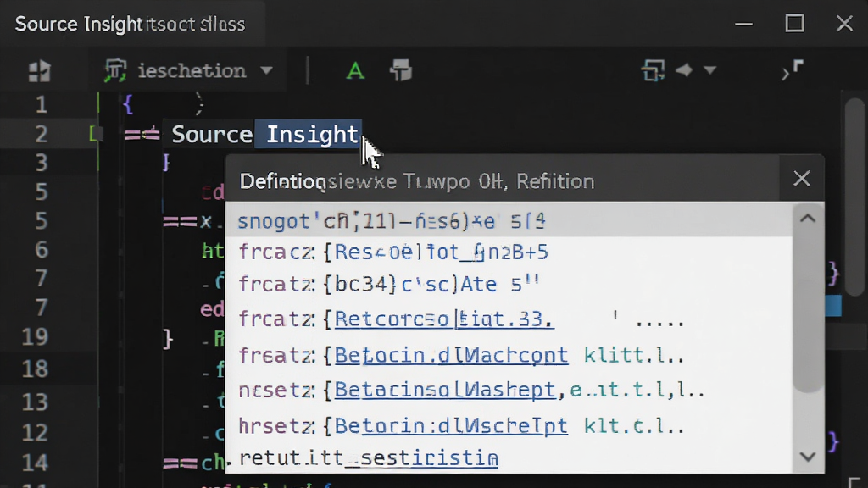Click the window layout icon in toolbar
Screen dimensions: 868x488
pyautogui.click(x=653, y=71)
